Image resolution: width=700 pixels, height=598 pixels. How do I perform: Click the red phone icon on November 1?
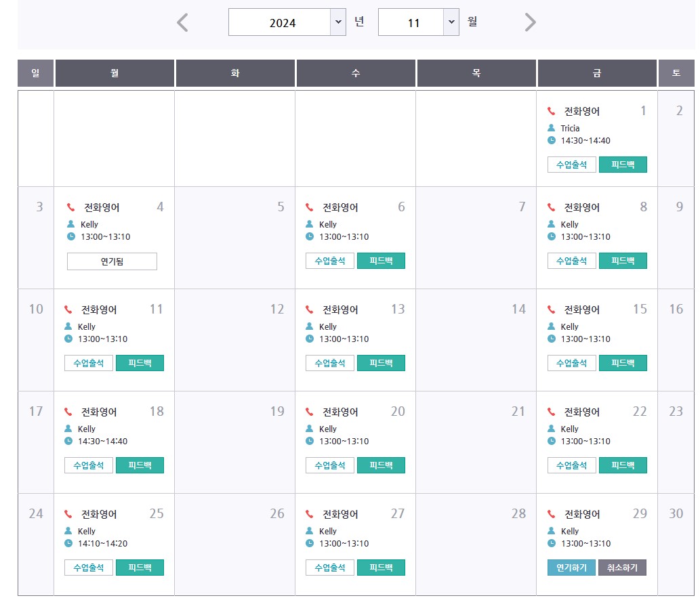tap(552, 110)
